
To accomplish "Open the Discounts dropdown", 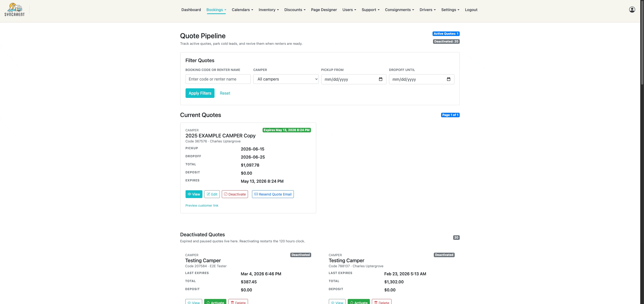I will point(295,10).
